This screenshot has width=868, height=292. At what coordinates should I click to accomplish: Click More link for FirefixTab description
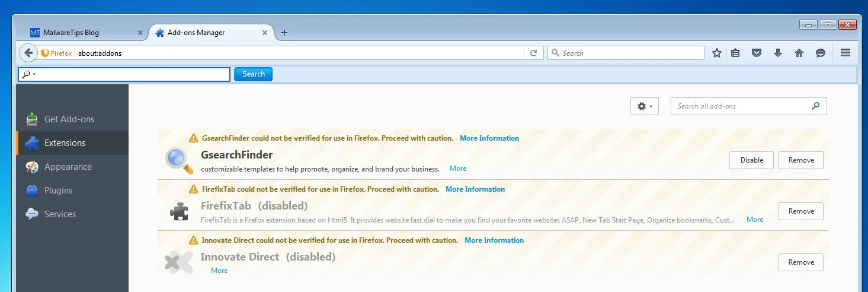coord(755,220)
